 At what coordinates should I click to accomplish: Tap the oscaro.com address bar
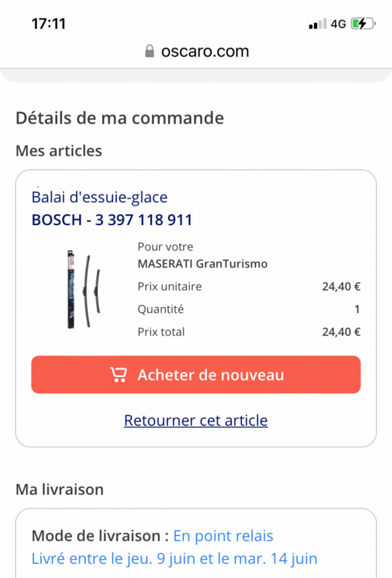point(197,51)
